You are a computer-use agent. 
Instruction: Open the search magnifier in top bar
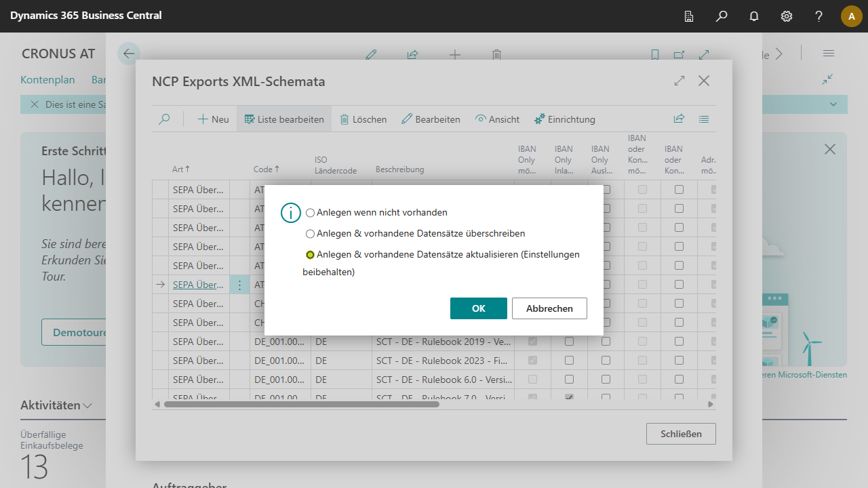click(x=722, y=16)
